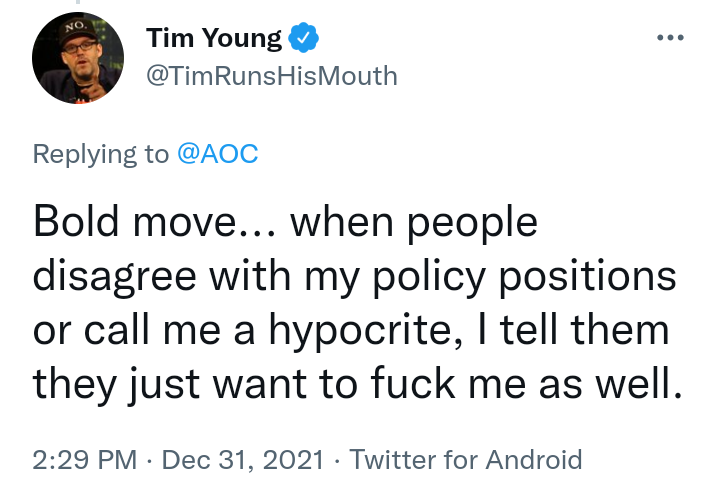
Task: Click the "Replying to" label
Action: click(x=101, y=155)
